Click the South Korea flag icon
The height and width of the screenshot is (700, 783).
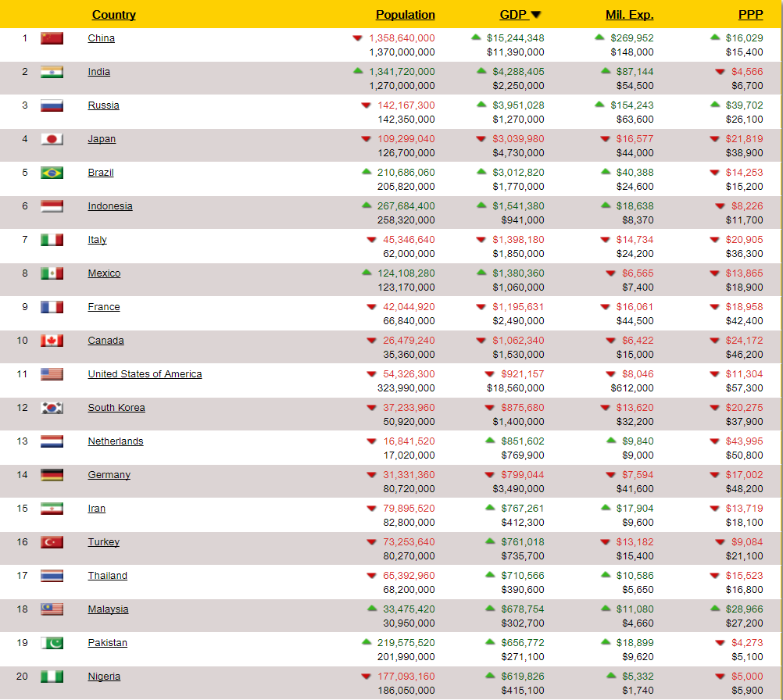[52, 407]
